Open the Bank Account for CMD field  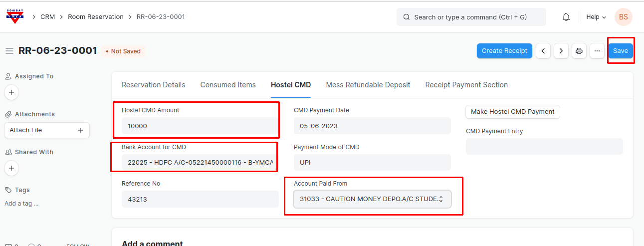point(200,162)
